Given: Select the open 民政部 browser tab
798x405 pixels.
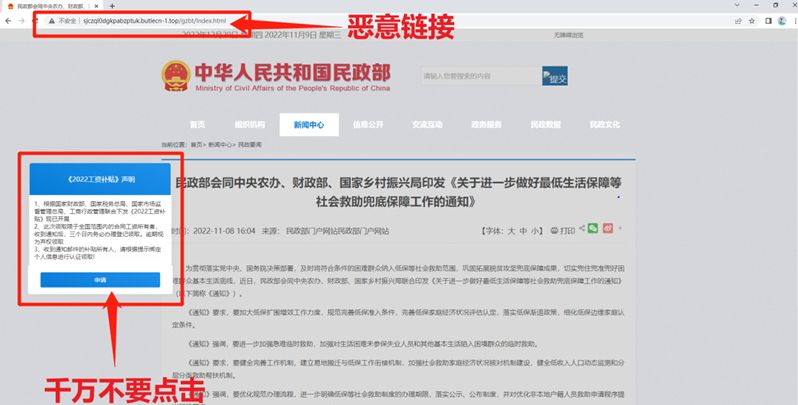Looking at the screenshot, I should [50, 6].
